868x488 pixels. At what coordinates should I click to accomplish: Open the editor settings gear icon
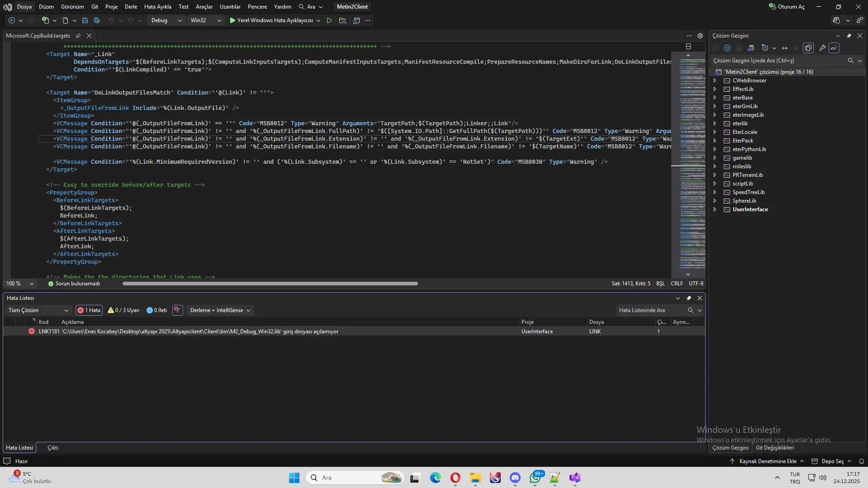pos(700,36)
